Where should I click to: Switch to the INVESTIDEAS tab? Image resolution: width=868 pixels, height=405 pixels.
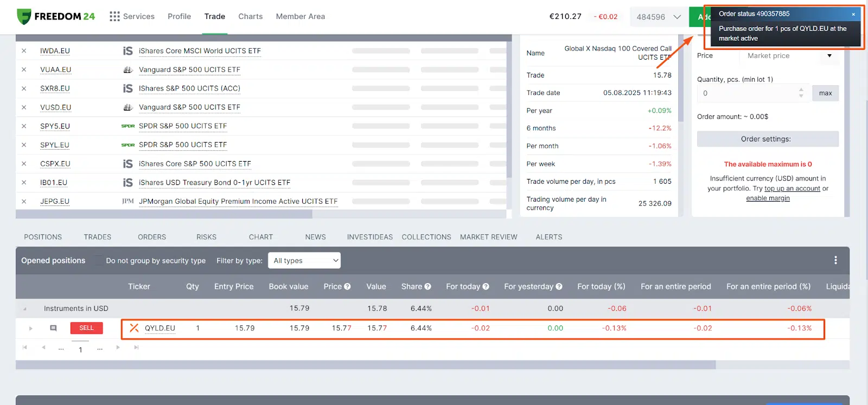pos(370,237)
